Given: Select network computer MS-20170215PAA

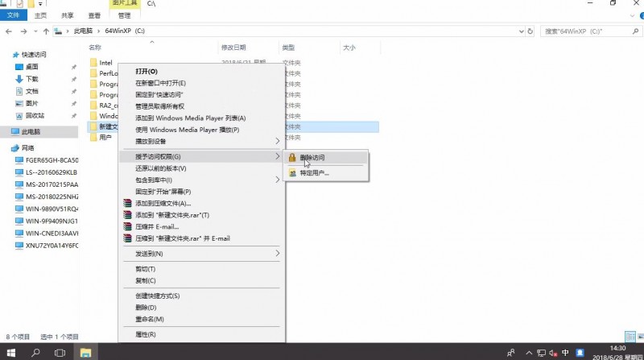Looking at the screenshot, I should 52,184.
